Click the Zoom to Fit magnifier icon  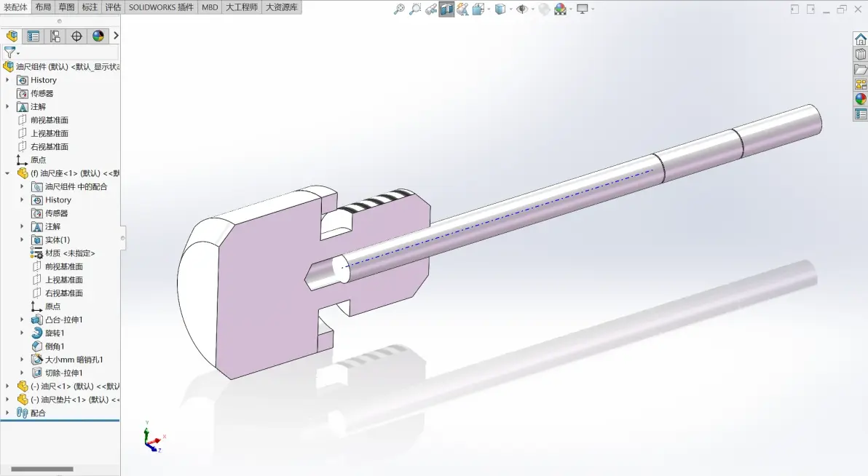[398, 9]
